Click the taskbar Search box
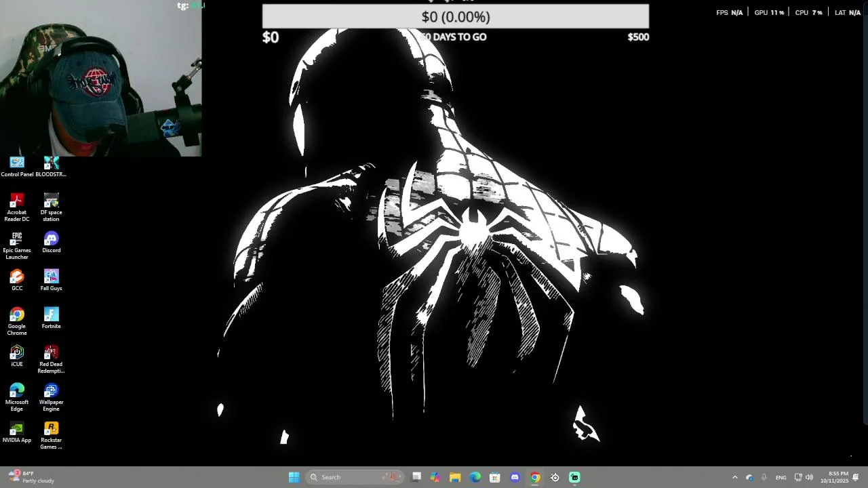868x488 pixels. (x=354, y=477)
